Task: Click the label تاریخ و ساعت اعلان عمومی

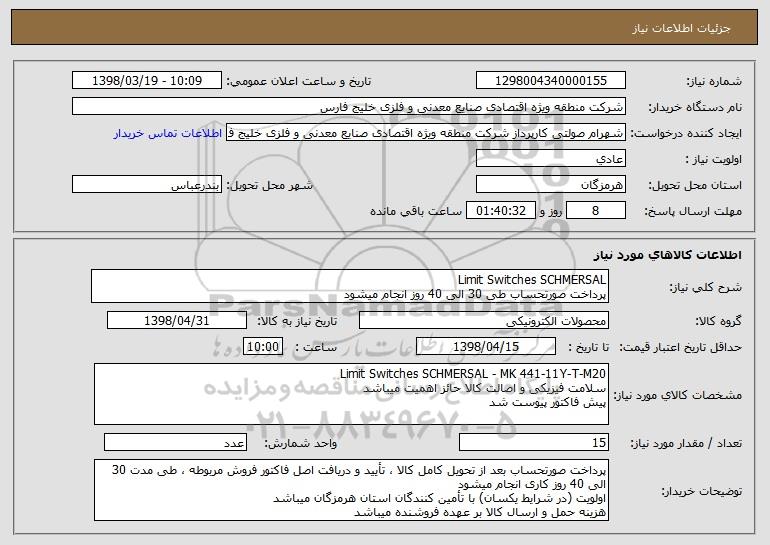Action: click(299, 81)
